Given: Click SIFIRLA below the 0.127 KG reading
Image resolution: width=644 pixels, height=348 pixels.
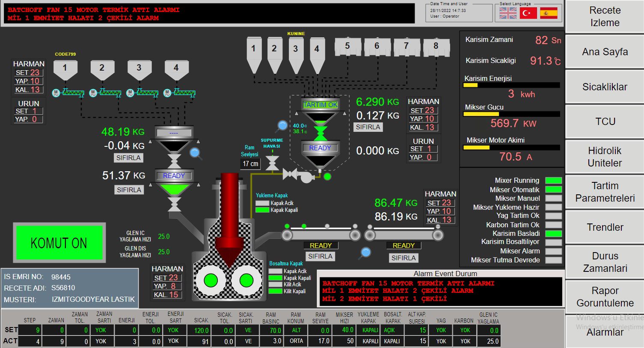Looking at the screenshot, I should 368,127.
